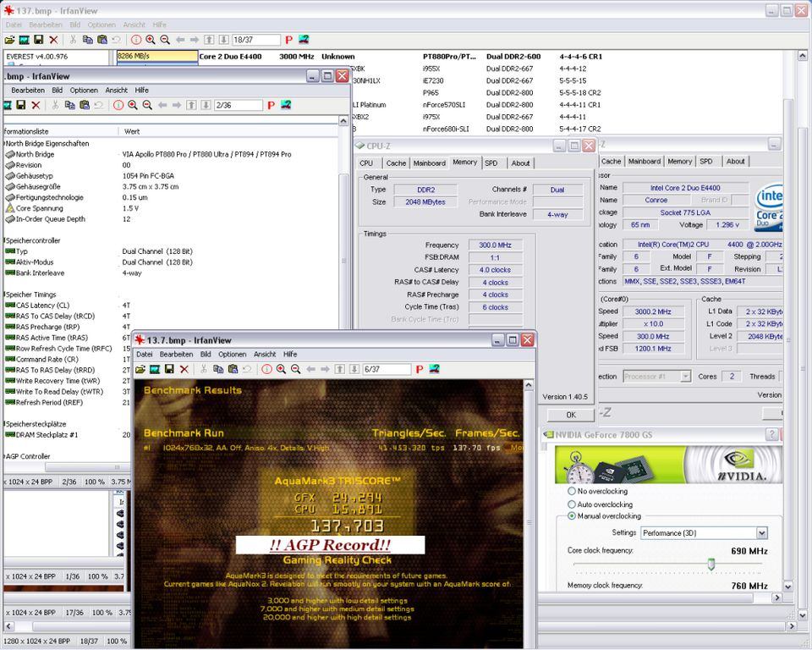The image size is (812, 650).
Task: Open Hilfe menu in 13.7.bmp window
Action: tap(290, 354)
